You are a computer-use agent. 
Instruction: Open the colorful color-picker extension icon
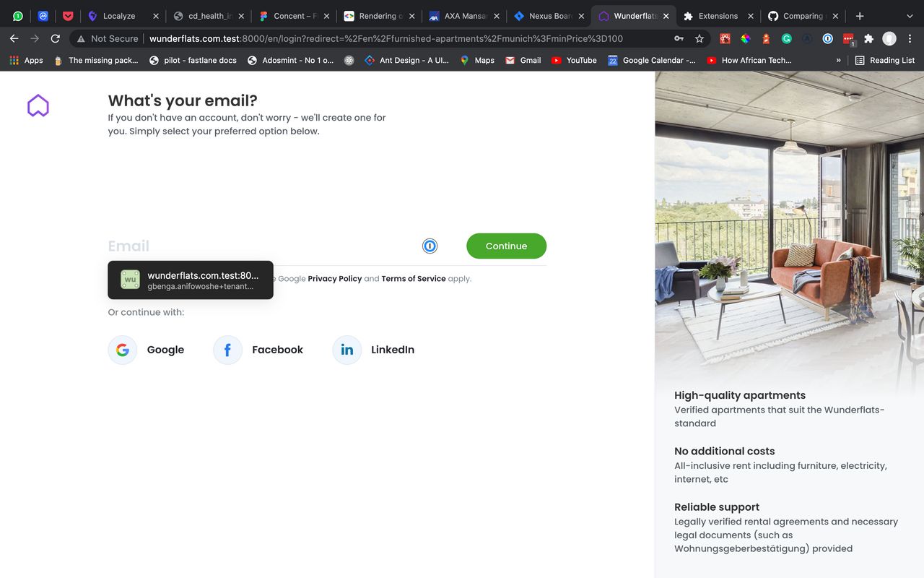click(746, 39)
